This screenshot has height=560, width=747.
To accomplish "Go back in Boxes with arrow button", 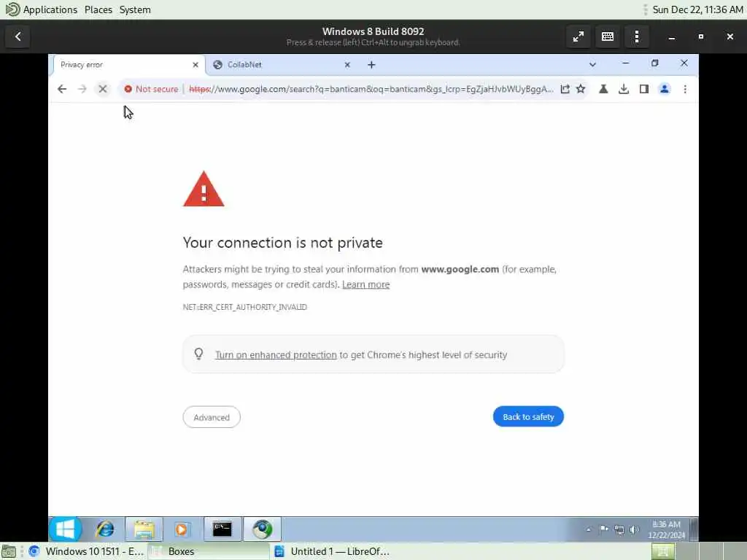I will coord(18,36).
